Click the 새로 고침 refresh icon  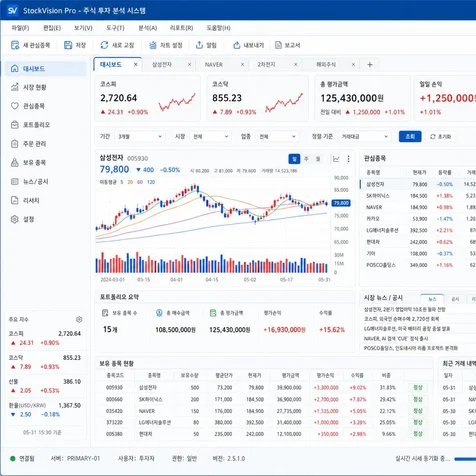pyautogui.click(x=104, y=45)
